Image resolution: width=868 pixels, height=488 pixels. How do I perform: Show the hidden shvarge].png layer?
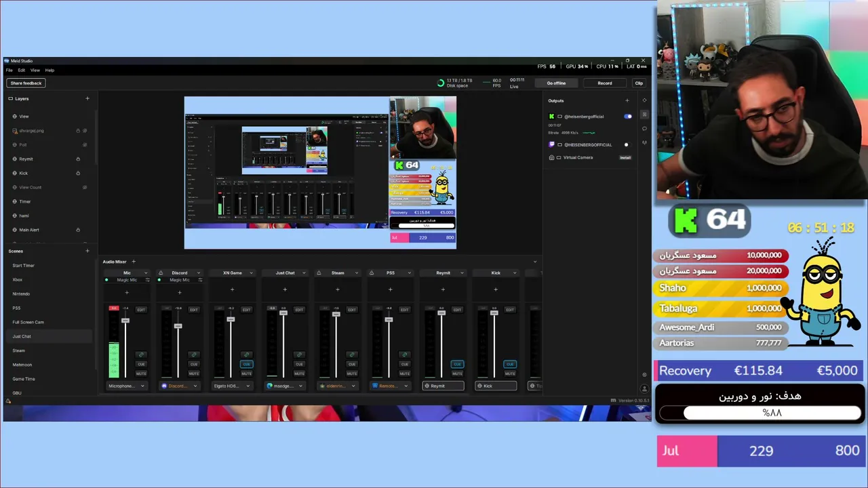click(x=85, y=131)
